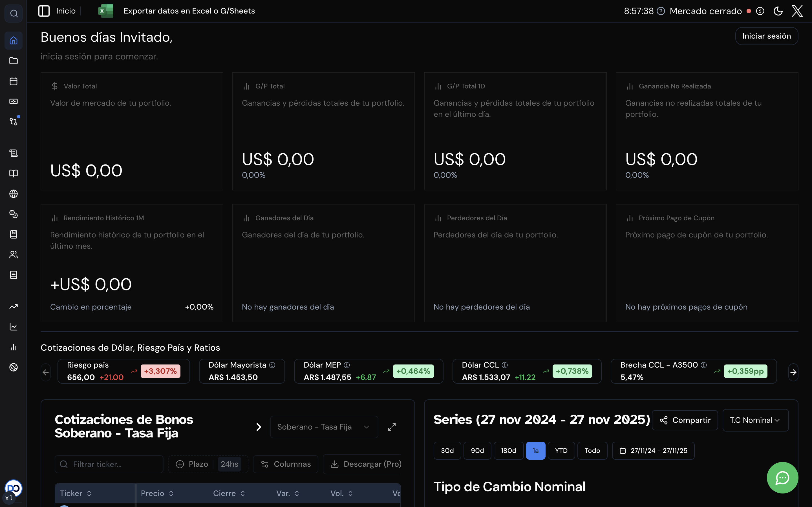Select the Todo tab in Series
The height and width of the screenshot is (507, 812).
pyautogui.click(x=592, y=450)
